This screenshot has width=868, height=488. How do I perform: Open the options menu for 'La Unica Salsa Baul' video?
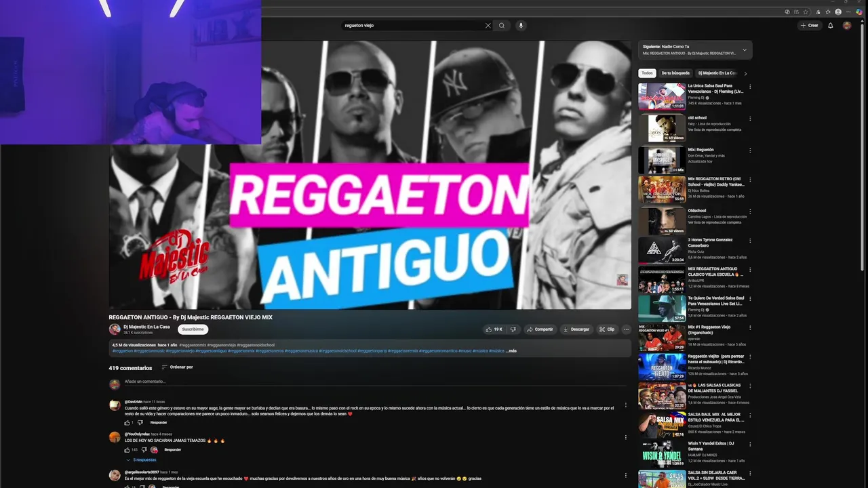point(750,87)
